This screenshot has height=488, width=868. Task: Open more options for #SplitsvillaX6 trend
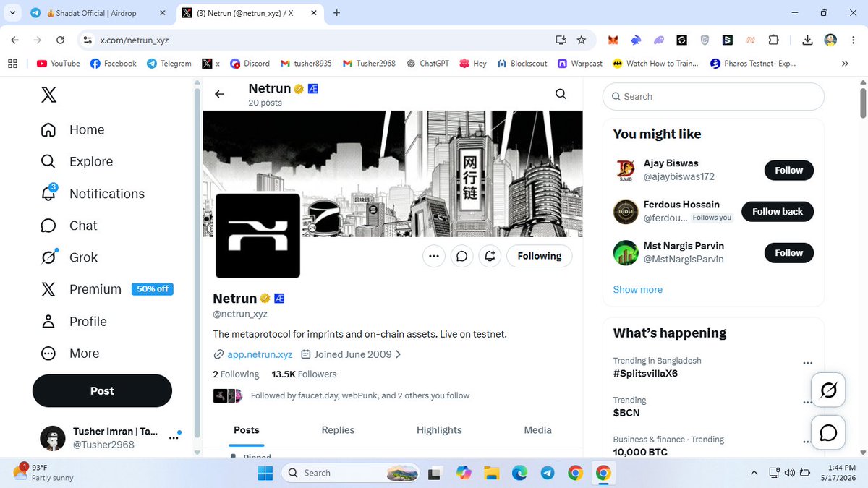tap(807, 363)
